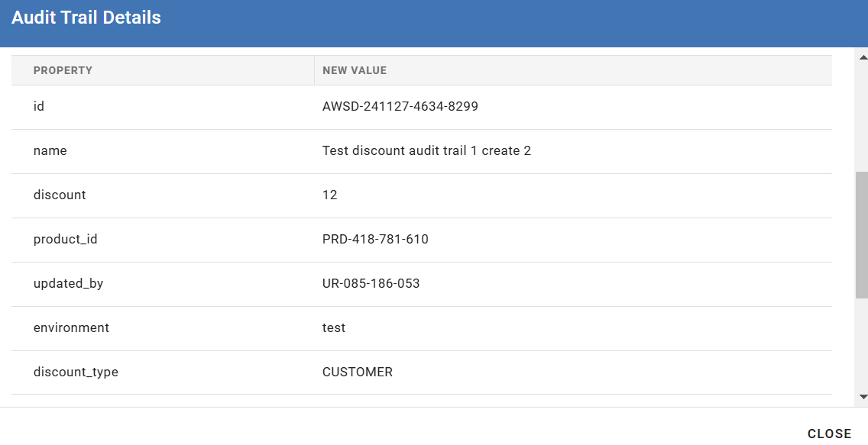Click the NEW VALUE column header
The width and height of the screenshot is (868, 445).
[x=355, y=70]
